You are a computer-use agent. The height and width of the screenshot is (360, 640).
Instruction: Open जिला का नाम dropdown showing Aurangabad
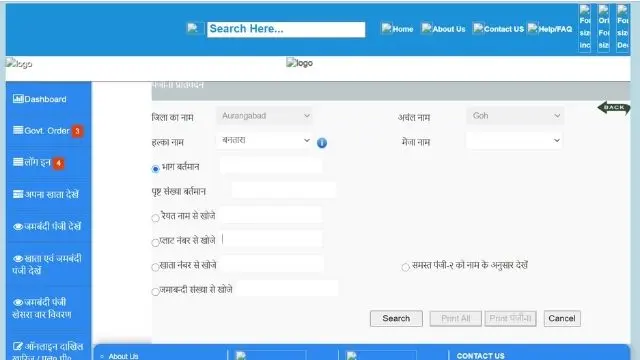pos(265,116)
